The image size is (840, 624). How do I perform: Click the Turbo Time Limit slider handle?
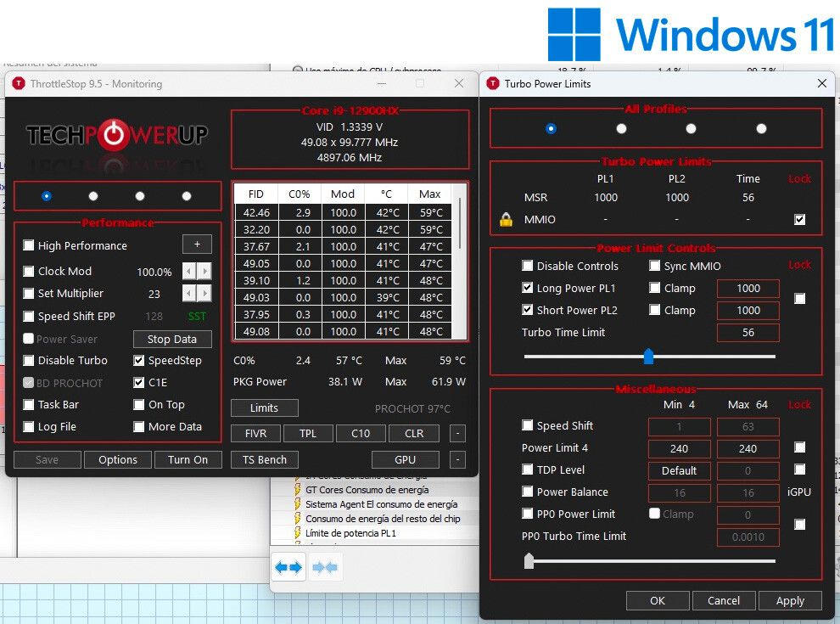pos(649,356)
